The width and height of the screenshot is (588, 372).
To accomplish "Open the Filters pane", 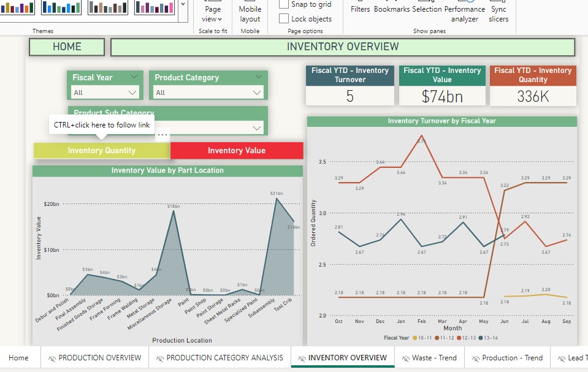I will coord(360,9).
